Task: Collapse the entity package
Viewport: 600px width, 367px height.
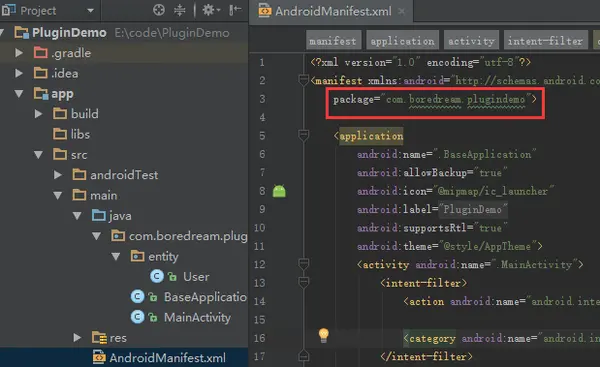Action: click(x=116, y=256)
